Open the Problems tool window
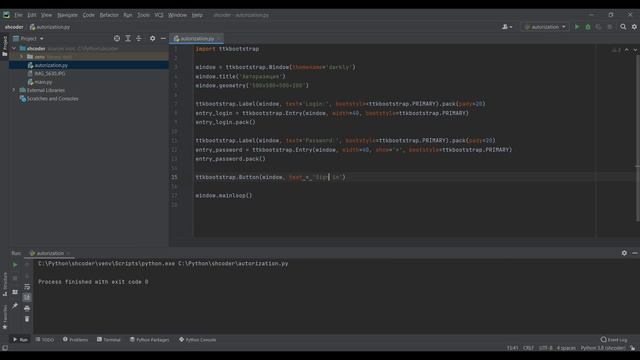Screen dimensions: 640x360 click(x=76, y=340)
